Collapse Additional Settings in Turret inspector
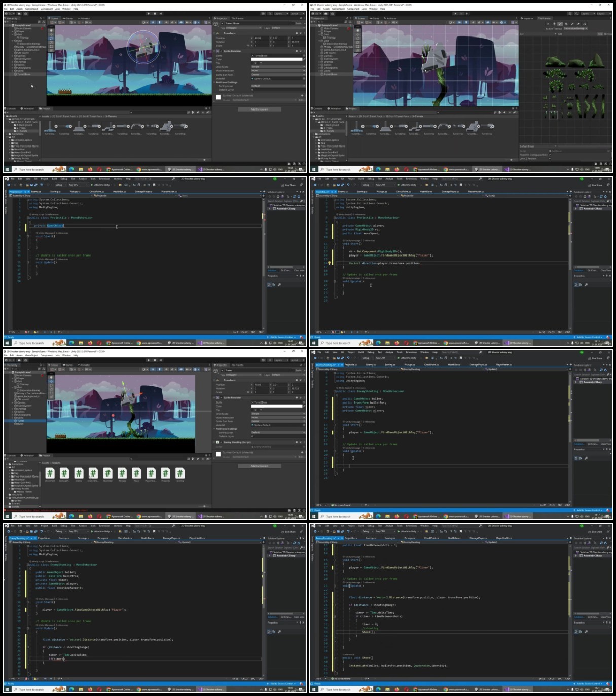The height and width of the screenshot is (696, 616). (214, 429)
